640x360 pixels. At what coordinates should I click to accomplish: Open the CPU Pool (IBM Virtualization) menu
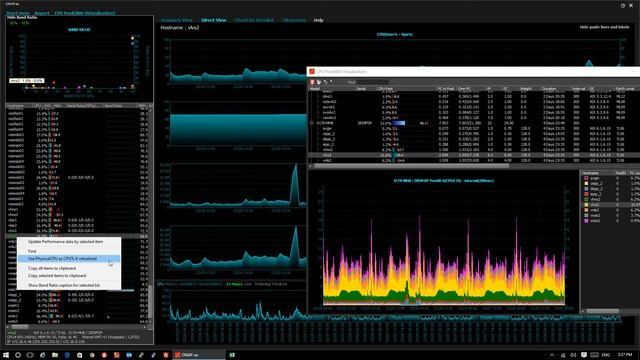pyautogui.click(x=84, y=13)
